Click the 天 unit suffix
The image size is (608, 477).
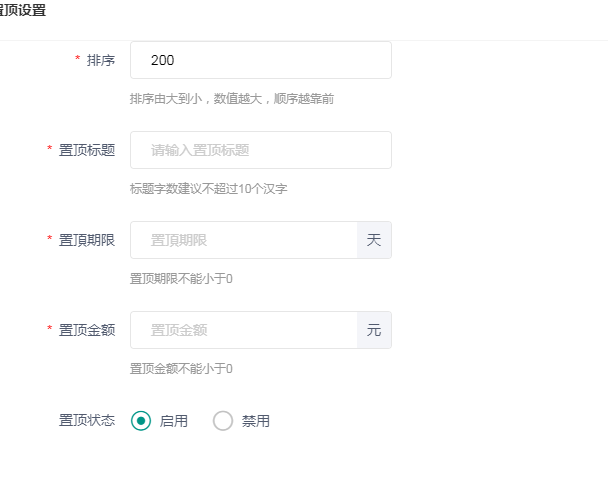(x=374, y=240)
